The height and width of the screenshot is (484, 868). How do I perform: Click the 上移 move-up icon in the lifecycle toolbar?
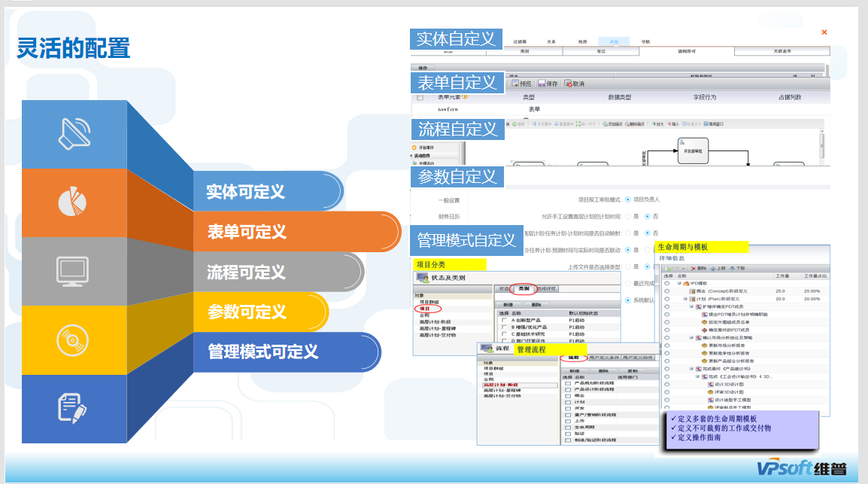[713, 268]
